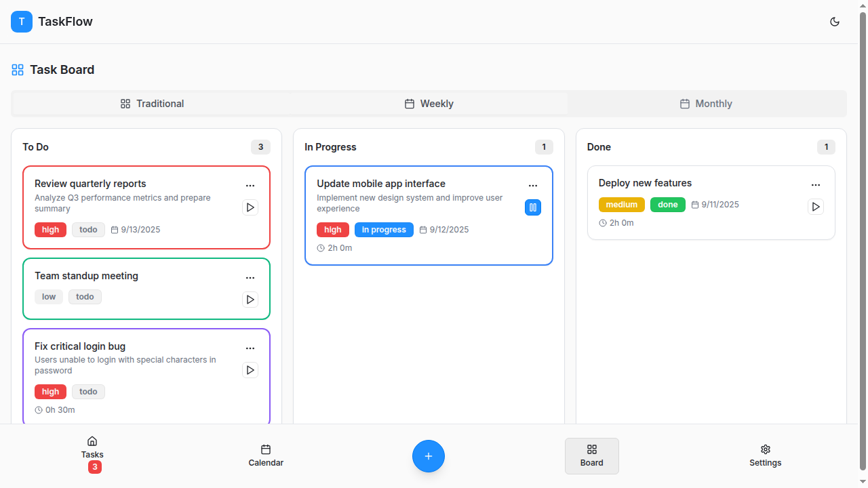
Task: Start timer on Fix critical login bug
Action: click(250, 370)
